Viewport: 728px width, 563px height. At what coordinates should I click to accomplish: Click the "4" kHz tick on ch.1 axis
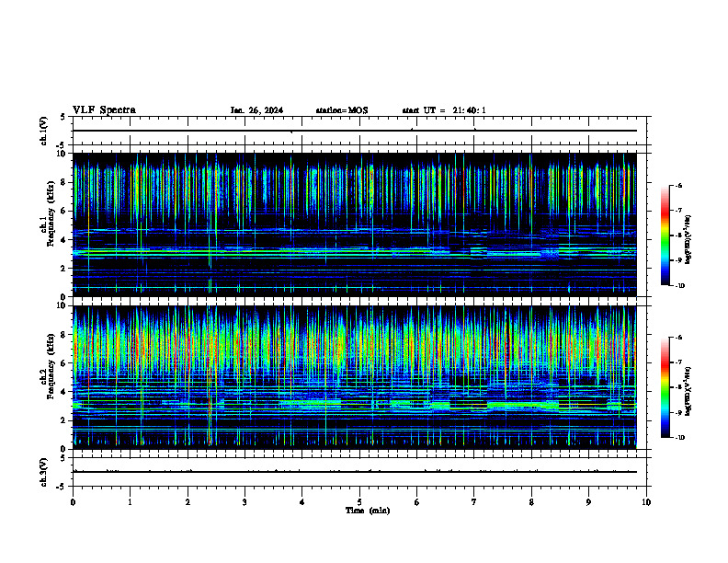click(64, 240)
